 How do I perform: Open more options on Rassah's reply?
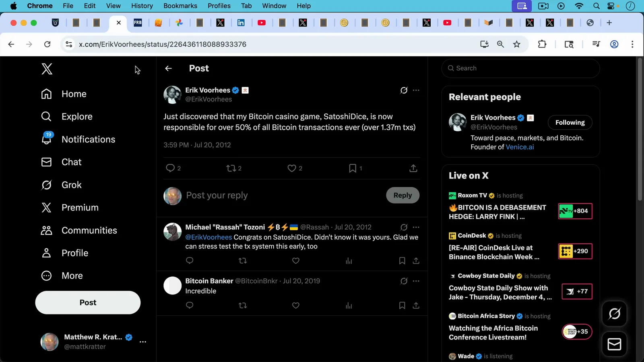pyautogui.click(x=416, y=227)
